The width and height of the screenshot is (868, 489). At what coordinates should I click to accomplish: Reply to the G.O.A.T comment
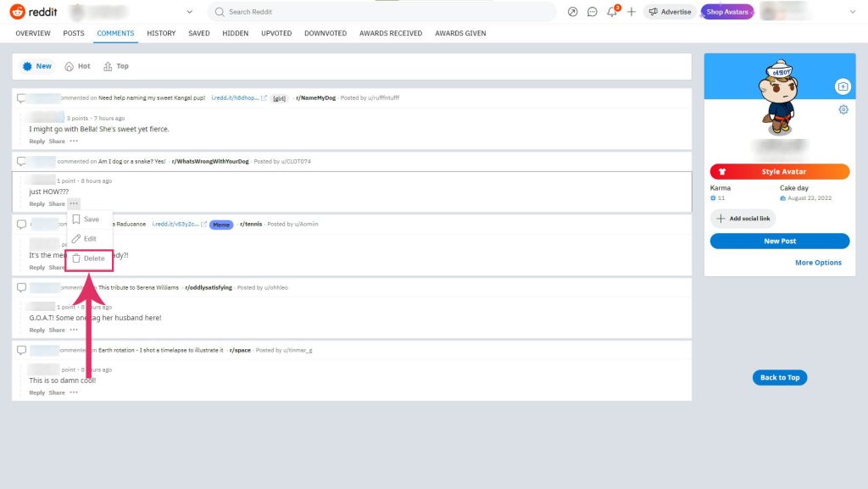pyautogui.click(x=37, y=330)
